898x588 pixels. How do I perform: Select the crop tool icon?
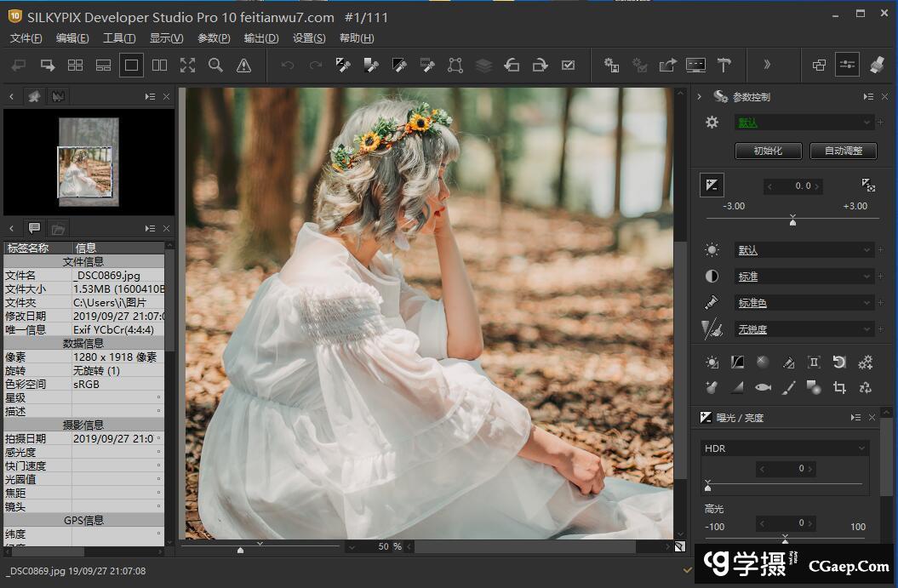(x=839, y=388)
